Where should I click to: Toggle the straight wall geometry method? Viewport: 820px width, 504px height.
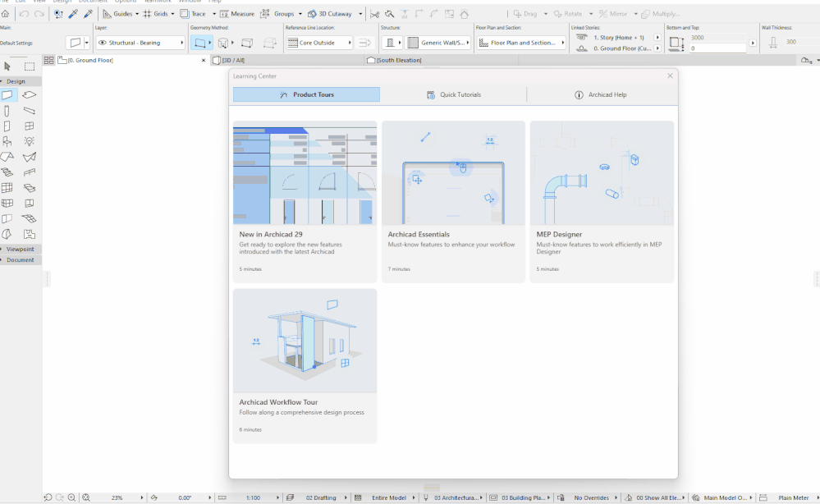pyautogui.click(x=199, y=43)
